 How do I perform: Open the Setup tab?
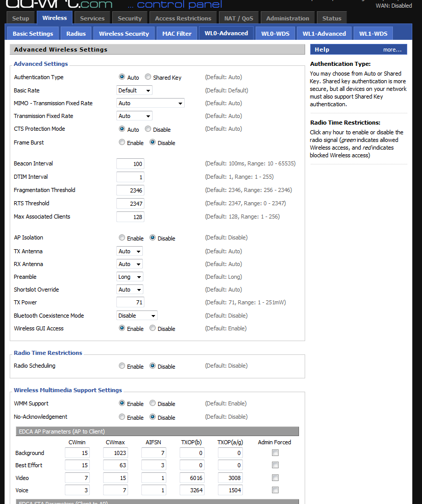click(x=20, y=18)
